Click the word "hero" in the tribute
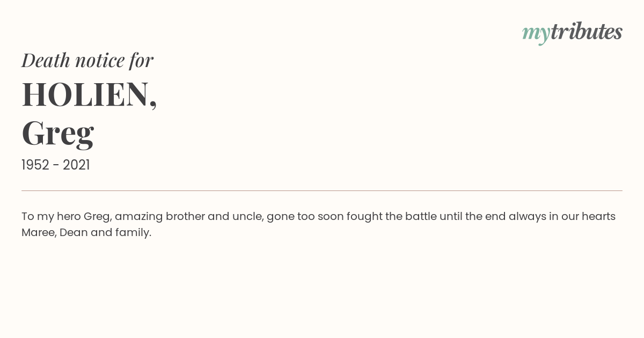Viewport: 644px width, 338px height. 68,217
